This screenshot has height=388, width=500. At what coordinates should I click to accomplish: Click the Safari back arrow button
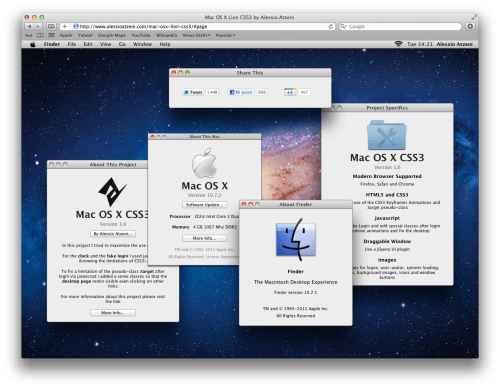29,26
